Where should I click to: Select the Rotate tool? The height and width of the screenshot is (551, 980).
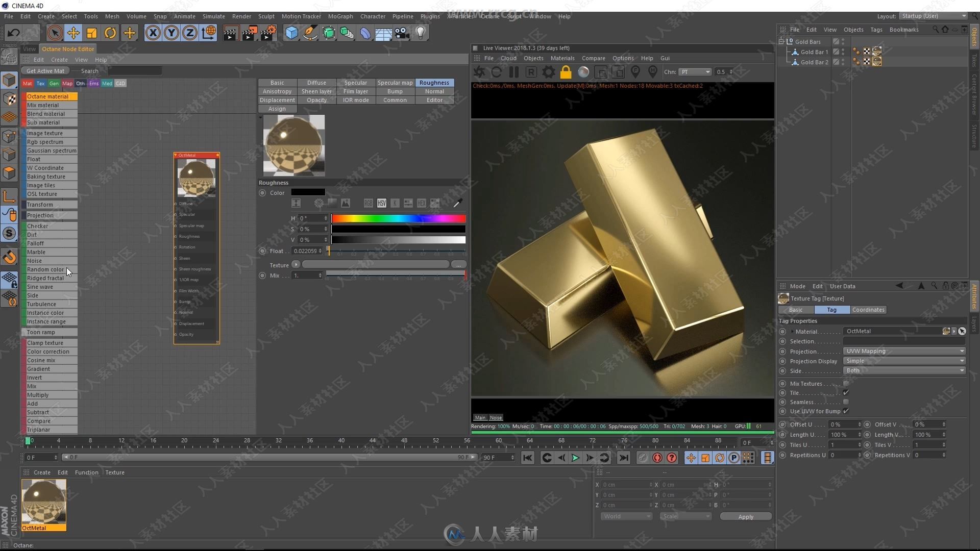point(110,33)
